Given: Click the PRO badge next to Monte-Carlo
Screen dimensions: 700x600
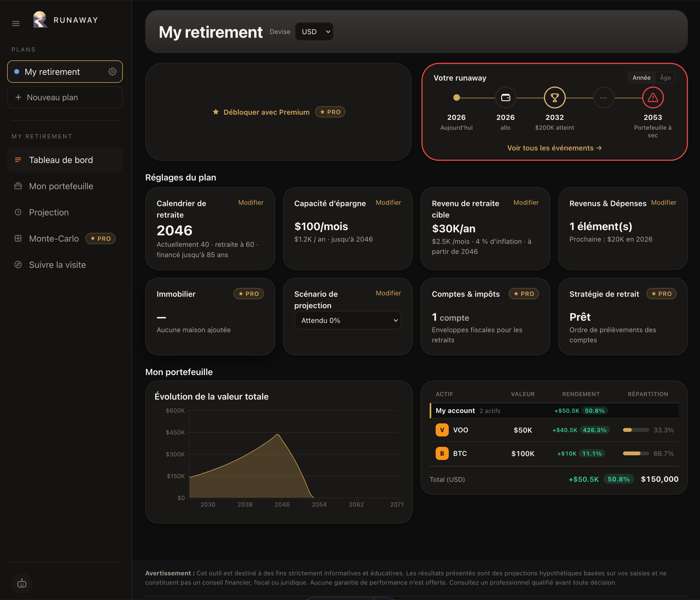Looking at the screenshot, I should pyautogui.click(x=100, y=239).
